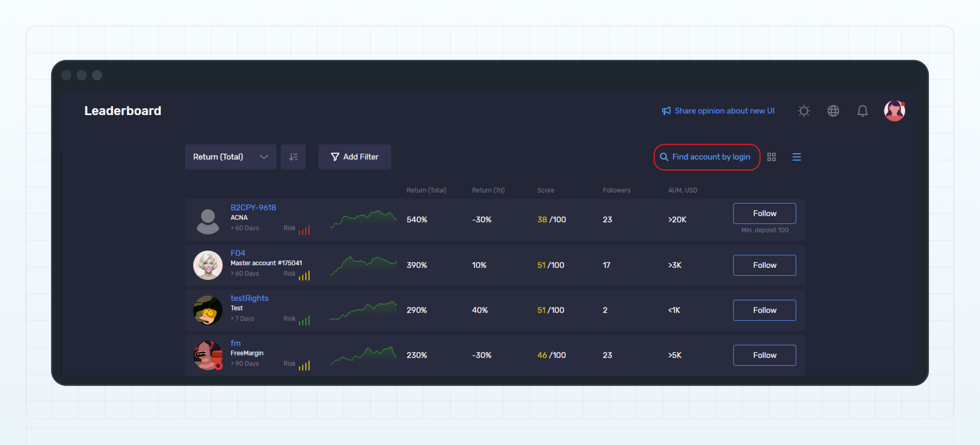Click the megaphone icon next to Share opinion
The image size is (980, 445).
point(665,111)
